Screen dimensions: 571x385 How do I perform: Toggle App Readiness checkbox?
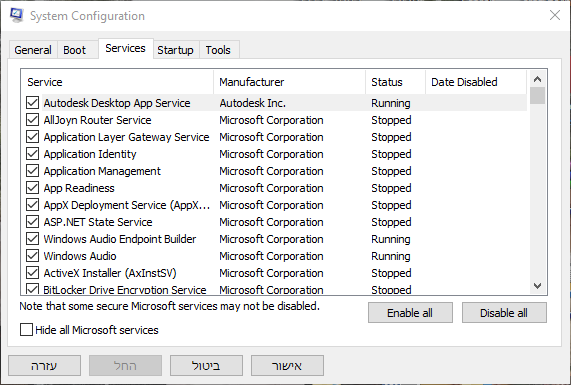click(x=32, y=188)
